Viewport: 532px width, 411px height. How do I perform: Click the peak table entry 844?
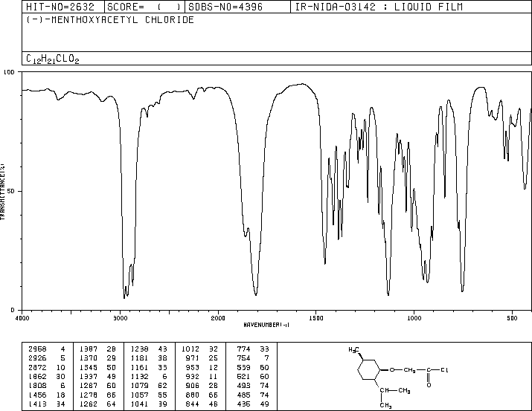pyautogui.click(x=193, y=404)
